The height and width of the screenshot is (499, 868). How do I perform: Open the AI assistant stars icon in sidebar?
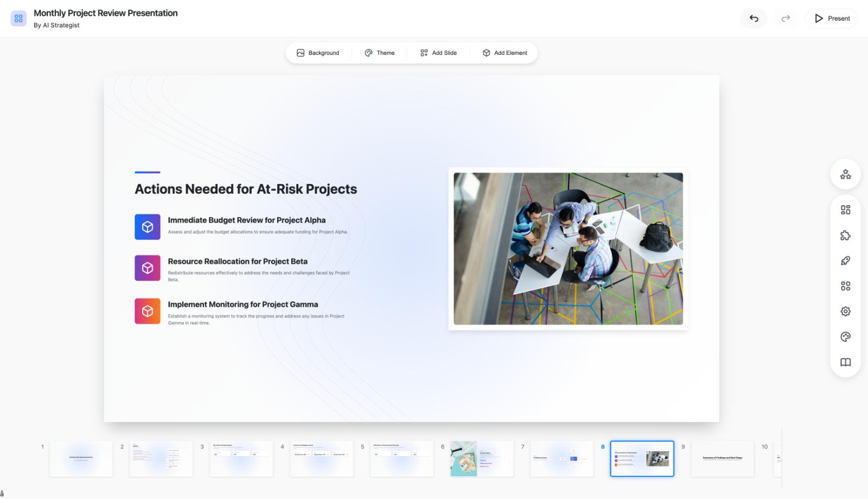845,174
